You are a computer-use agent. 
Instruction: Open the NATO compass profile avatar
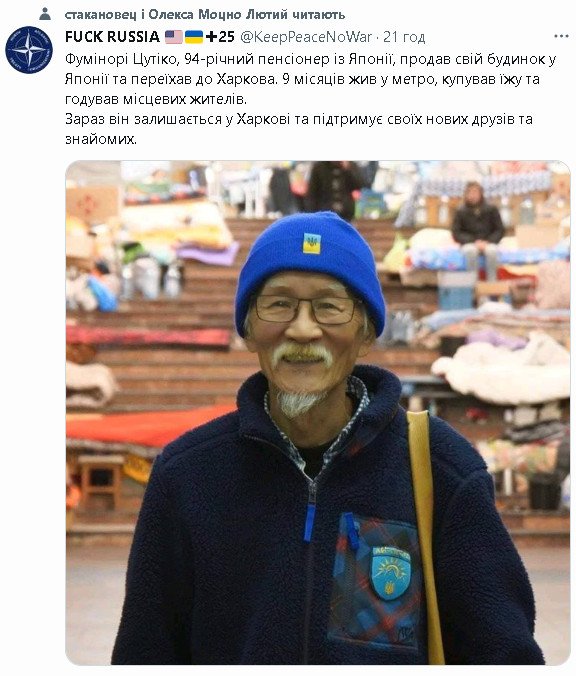(28, 50)
